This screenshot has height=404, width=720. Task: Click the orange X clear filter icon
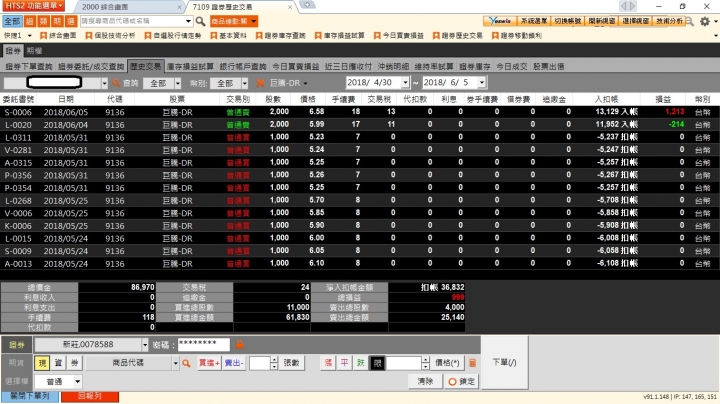pos(260,83)
